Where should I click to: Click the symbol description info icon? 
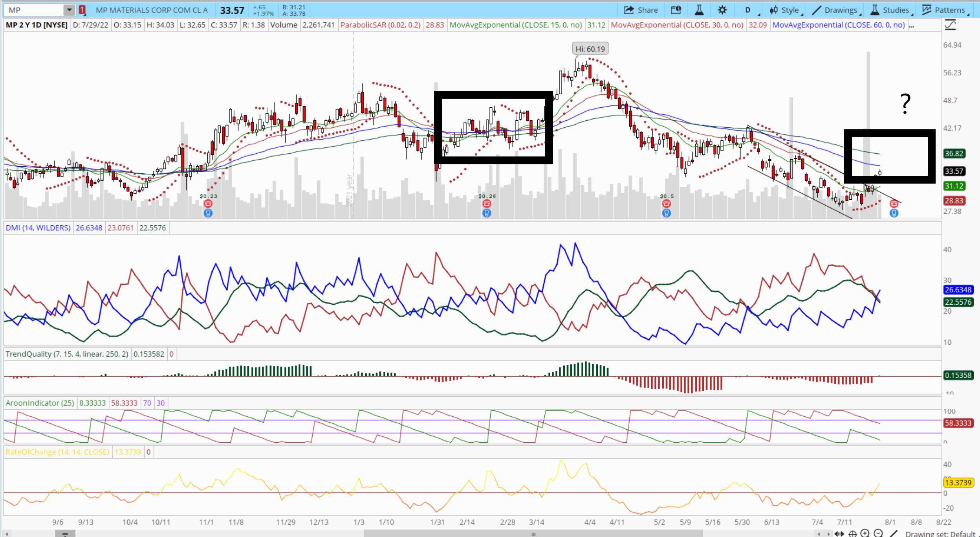676,10
